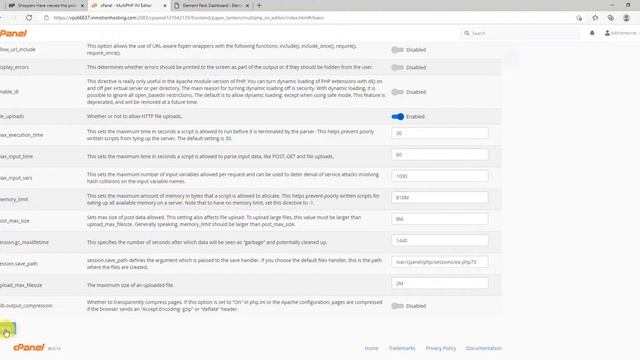The width and height of the screenshot is (640, 360).
Task: Toggle the allow_url_include switch
Action: (x=398, y=50)
